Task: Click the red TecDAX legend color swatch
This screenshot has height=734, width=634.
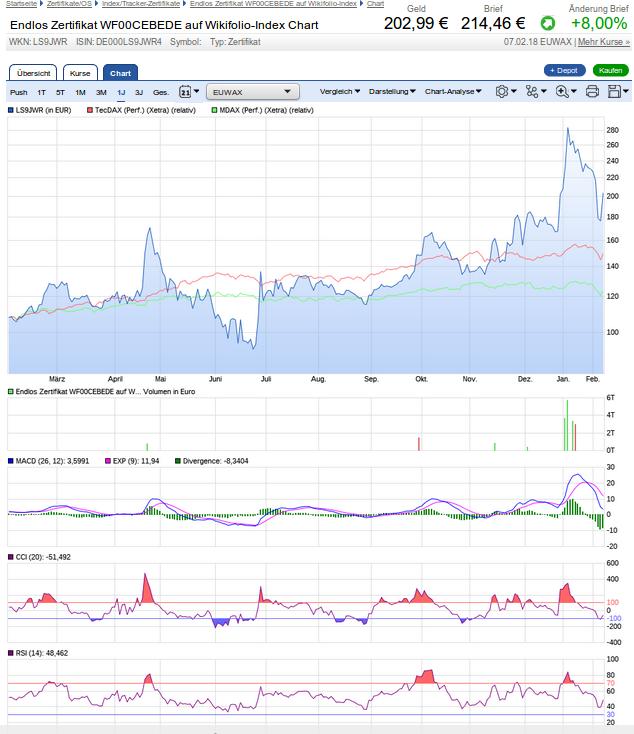Action: (x=90, y=108)
